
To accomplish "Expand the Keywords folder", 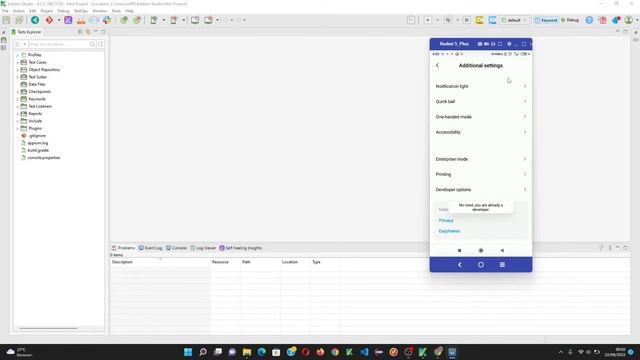I will (18, 99).
